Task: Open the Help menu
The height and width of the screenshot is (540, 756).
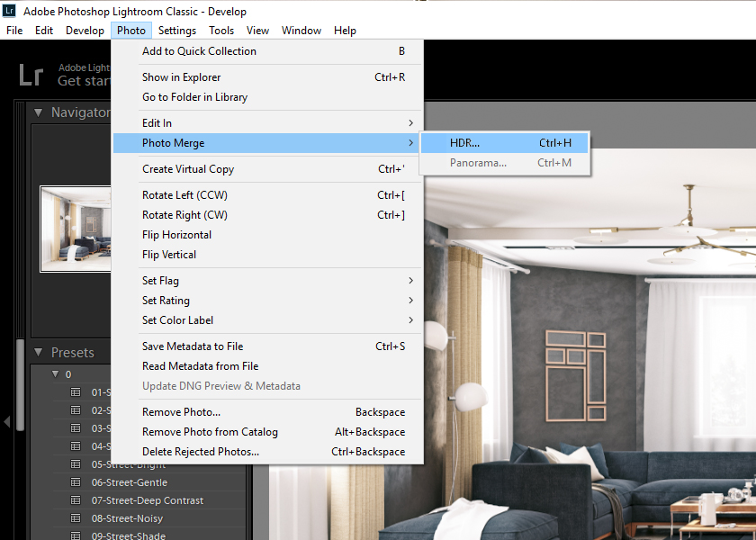Action: [345, 31]
